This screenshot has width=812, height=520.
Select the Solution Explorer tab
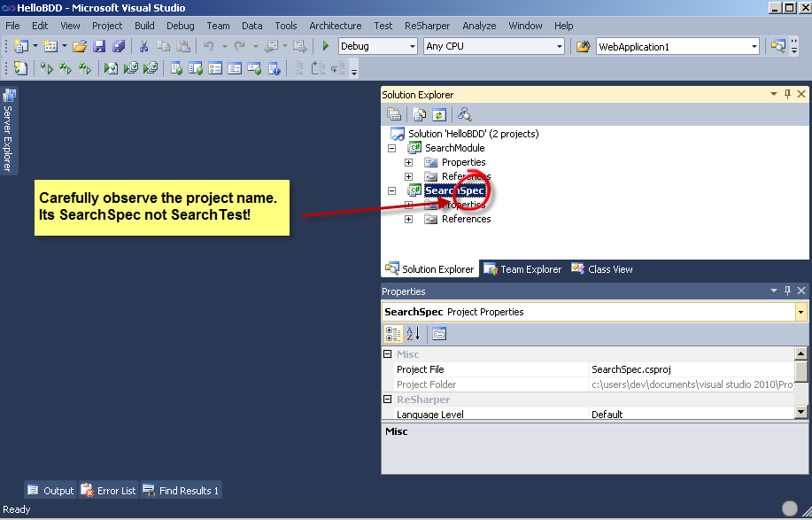[x=429, y=269]
